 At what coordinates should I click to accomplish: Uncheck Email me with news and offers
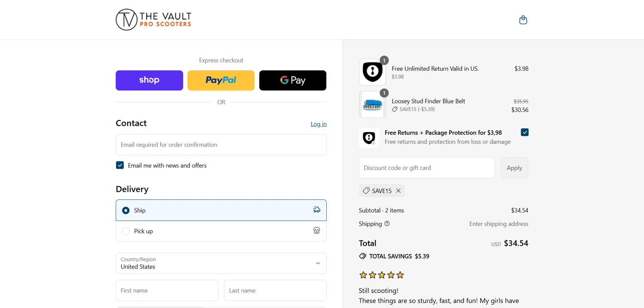(x=120, y=165)
